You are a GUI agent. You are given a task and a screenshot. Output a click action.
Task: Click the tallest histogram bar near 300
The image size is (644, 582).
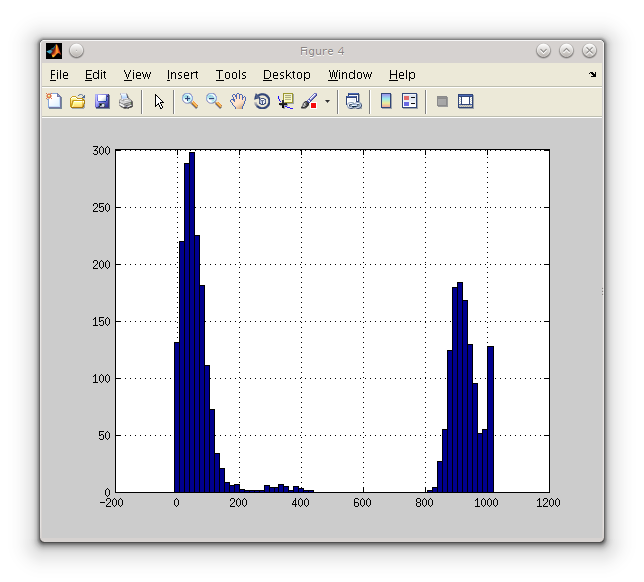coord(192,320)
